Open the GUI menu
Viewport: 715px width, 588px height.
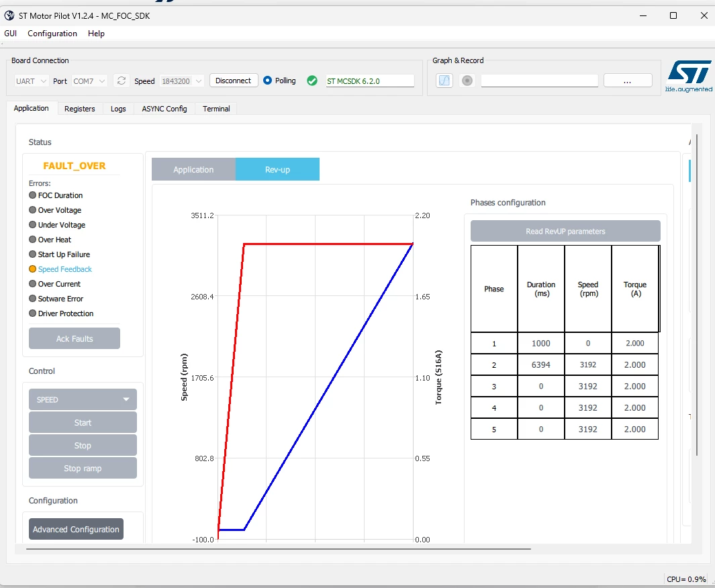[x=11, y=34]
